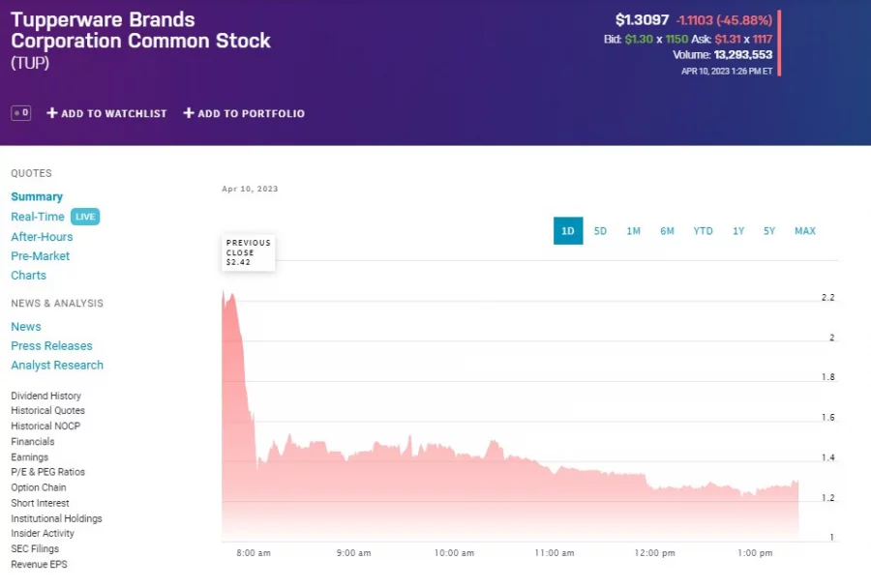Open the Option Chain page
The height and width of the screenshot is (588, 871).
38,487
